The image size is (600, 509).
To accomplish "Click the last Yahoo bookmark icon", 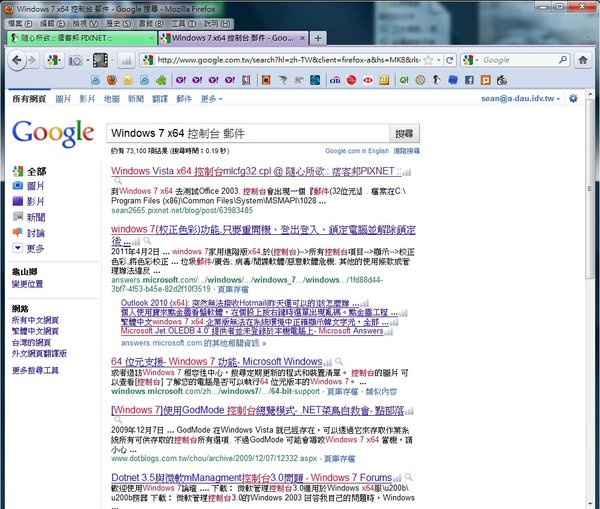I will point(230,80).
